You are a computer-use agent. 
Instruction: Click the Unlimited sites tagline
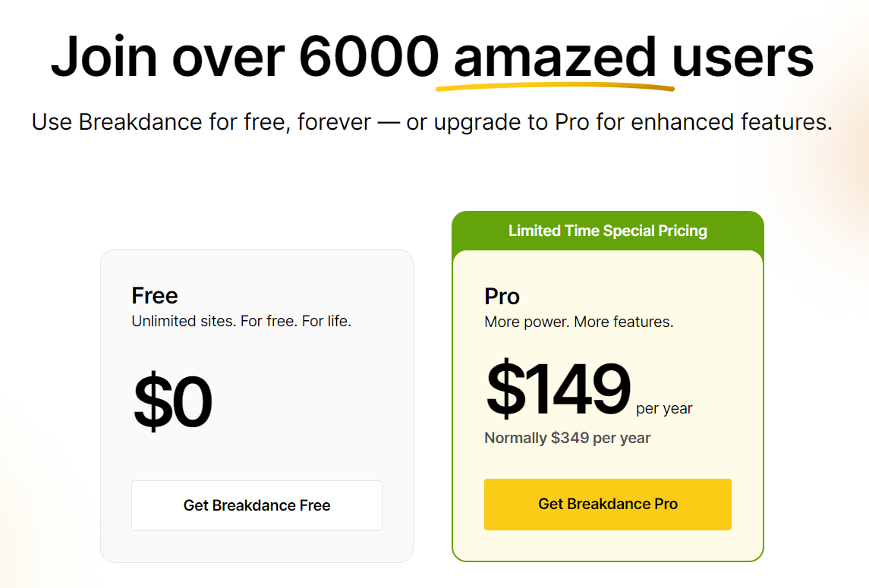click(241, 321)
